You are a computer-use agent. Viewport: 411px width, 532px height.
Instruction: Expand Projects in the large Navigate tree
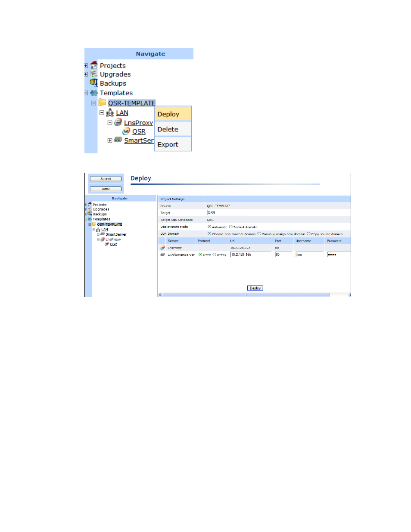coord(86,66)
